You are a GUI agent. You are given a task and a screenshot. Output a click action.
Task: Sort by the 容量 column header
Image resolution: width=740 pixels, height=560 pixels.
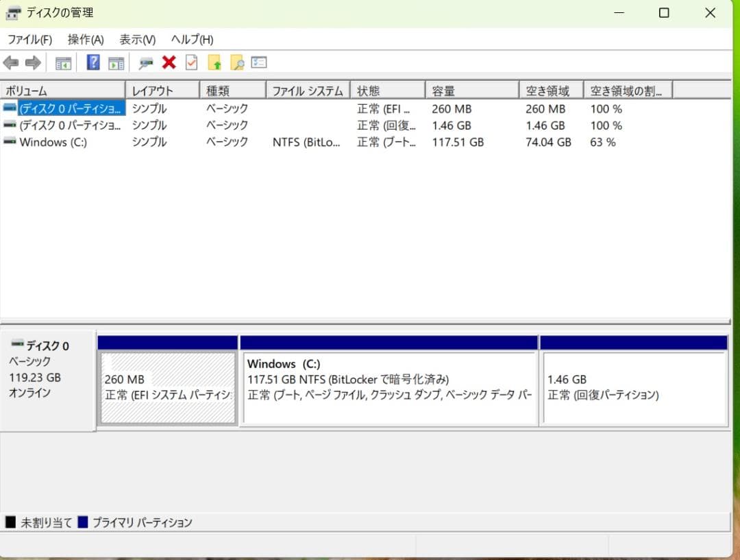tap(472, 90)
